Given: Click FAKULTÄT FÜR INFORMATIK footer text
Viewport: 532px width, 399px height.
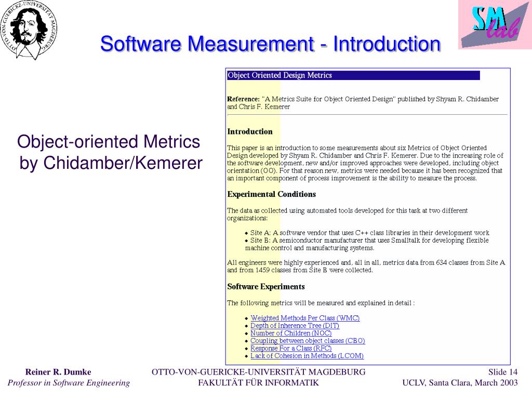Looking at the screenshot, I should (x=259, y=383).
